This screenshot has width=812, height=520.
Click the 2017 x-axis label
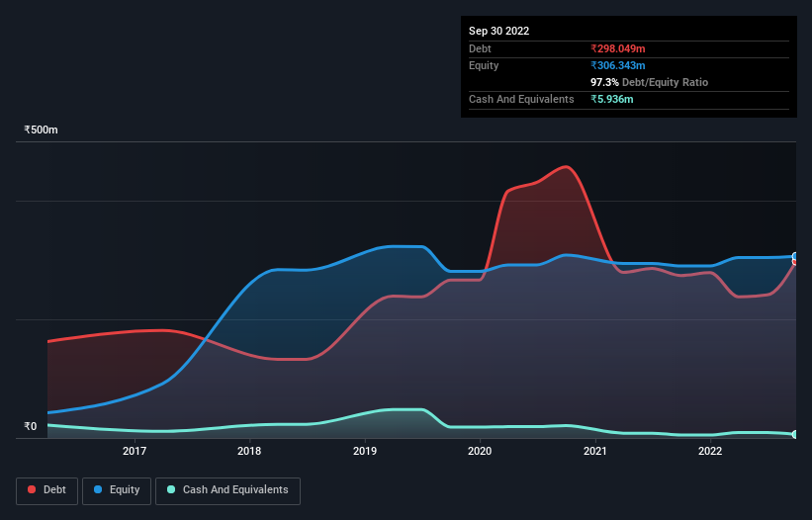click(135, 451)
